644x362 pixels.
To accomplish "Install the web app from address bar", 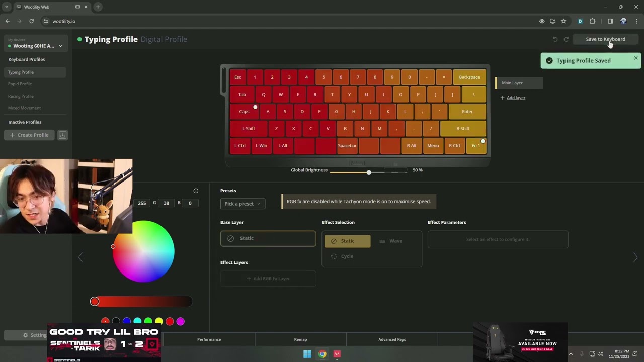I will pyautogui.click(x=552, y=21).
